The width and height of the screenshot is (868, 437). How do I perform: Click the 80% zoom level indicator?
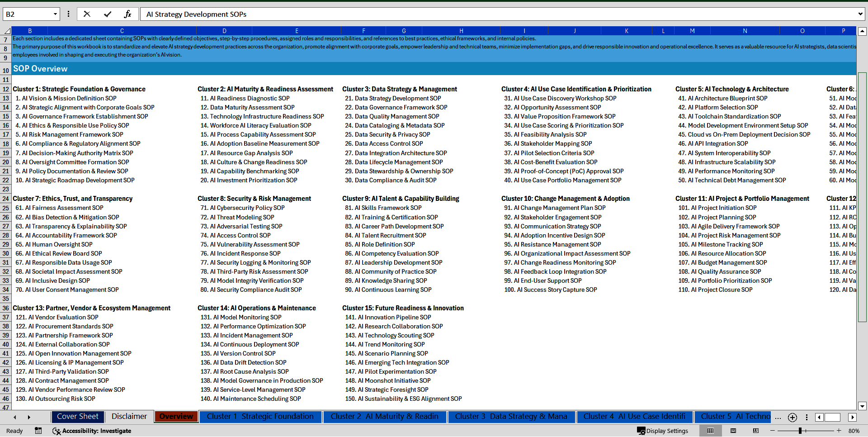click(854, 431)
